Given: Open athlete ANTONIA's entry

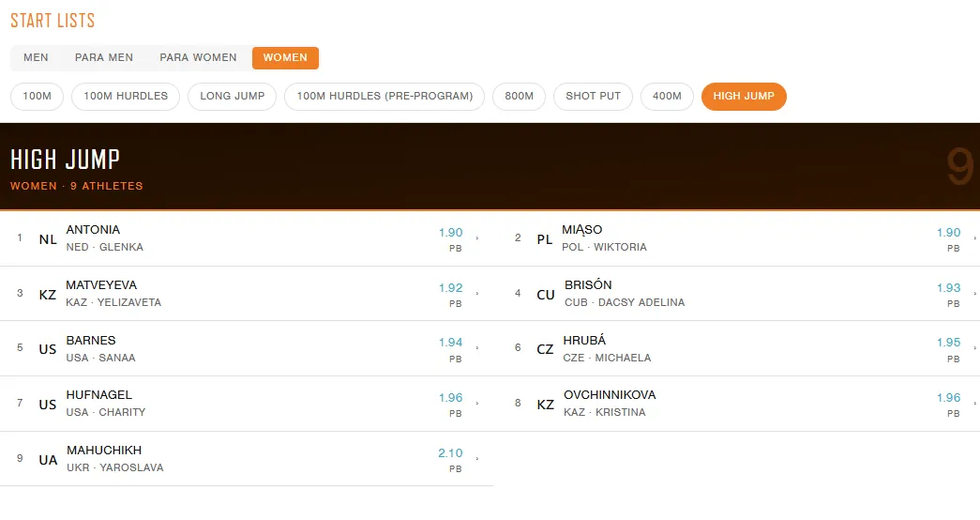Looking at the screenshot, I should [x=247, y=238].
